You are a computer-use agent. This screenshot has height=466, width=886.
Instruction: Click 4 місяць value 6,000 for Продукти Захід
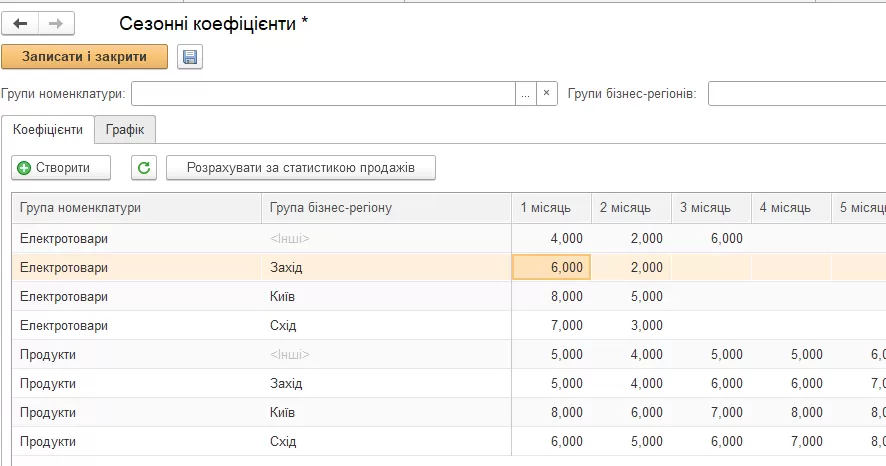tap(791, 384)
